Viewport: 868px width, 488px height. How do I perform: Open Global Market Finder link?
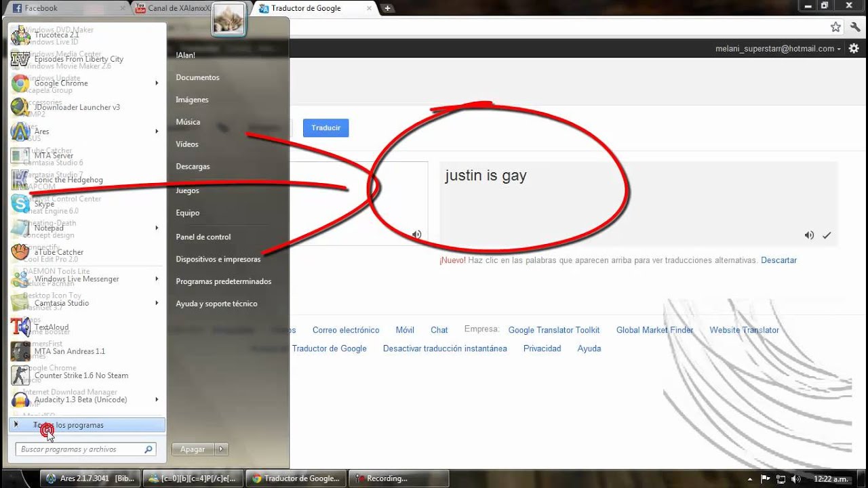click(655, 330)
